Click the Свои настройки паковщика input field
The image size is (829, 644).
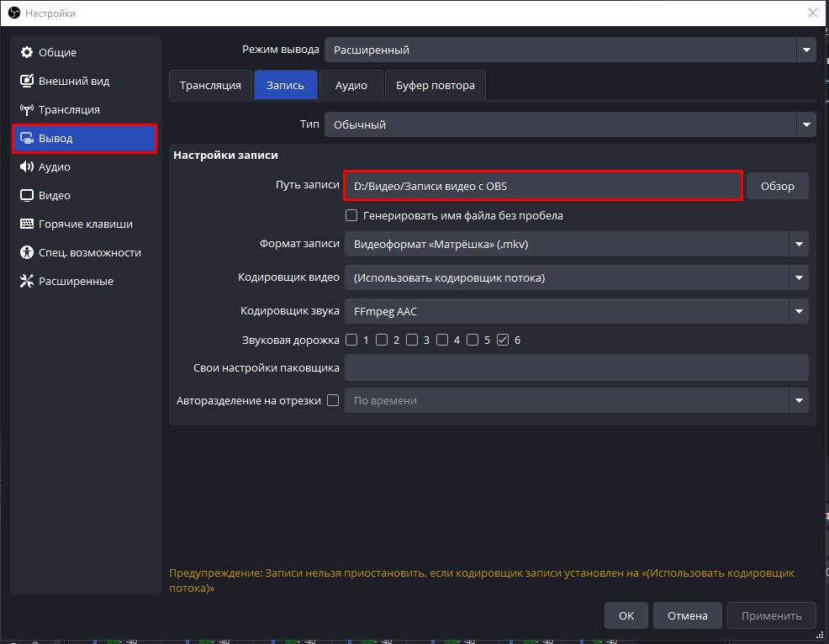click(576, 367)
